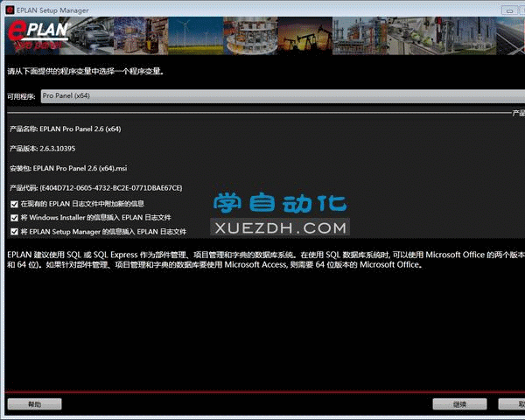Click the 帮助 (Help) button

(x=34, y=404)
